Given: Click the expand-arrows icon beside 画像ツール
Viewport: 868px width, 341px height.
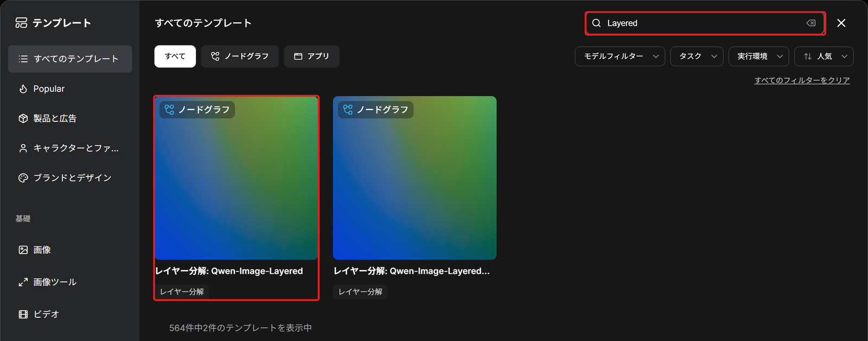Looking at the screenshot, I should [x=23, y=282].
